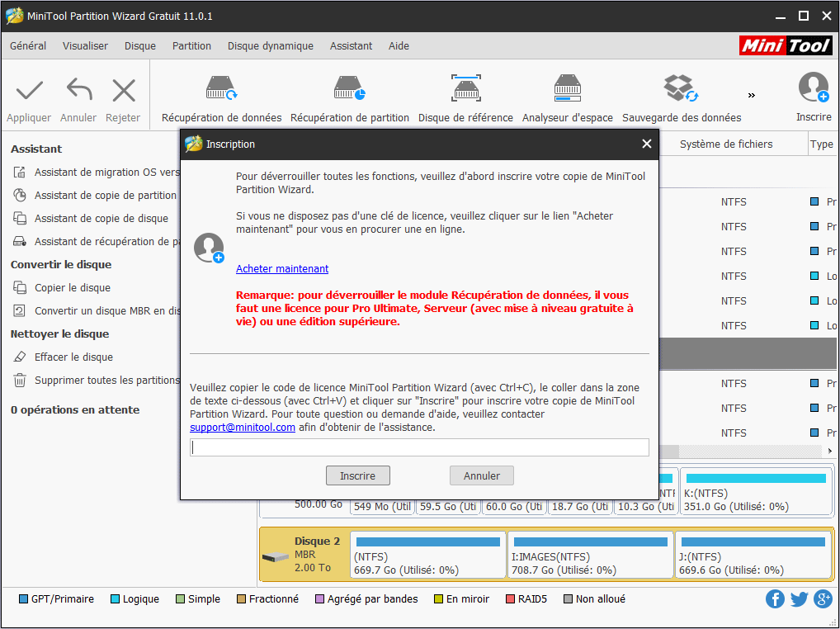Select Copier le disque action
The width and height of the screenshot is (840, 629).
[62, 288]
